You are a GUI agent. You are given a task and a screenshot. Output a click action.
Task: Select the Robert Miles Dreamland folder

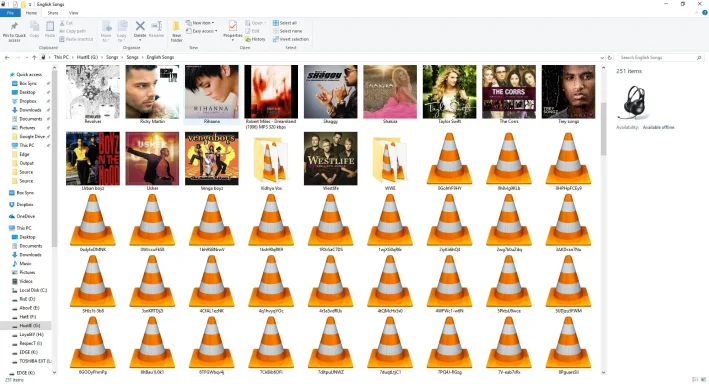click(x=271, y=97)
